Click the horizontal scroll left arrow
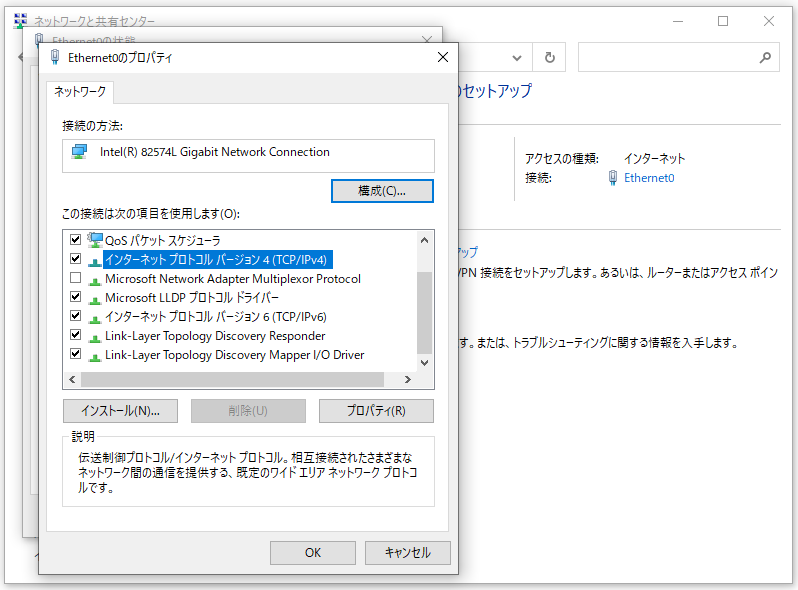Image resolution: width=798 pixels, height=590 pixels. 72,379
